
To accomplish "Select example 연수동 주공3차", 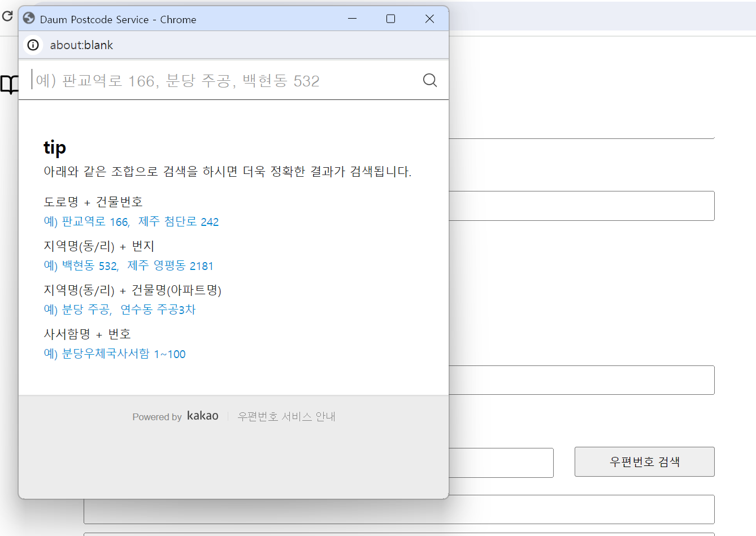I will tap(158, 310).
